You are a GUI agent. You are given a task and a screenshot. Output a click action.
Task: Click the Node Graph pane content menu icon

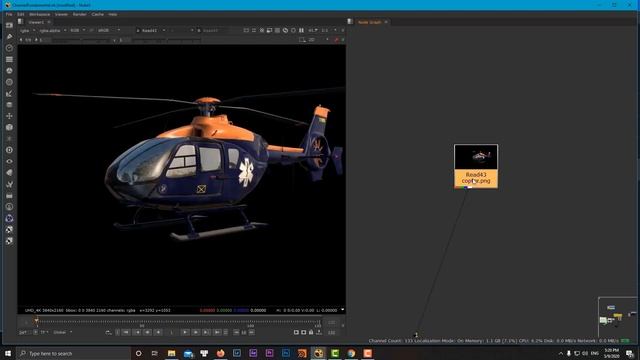350,22
